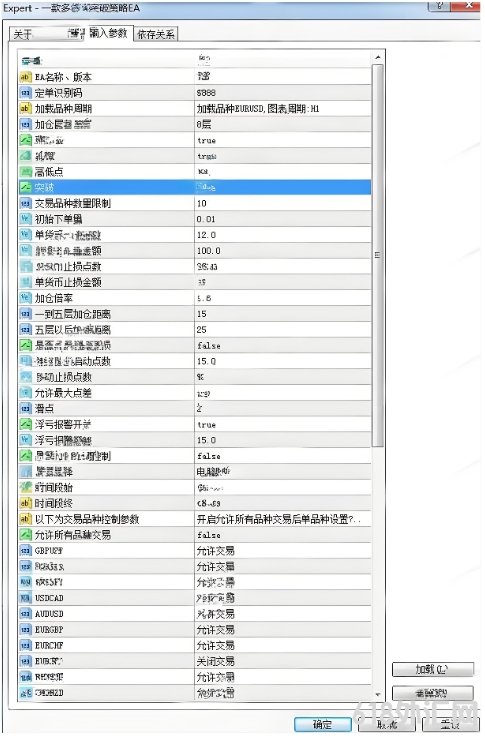Switch to the 关于 tab

pos(23,34)
